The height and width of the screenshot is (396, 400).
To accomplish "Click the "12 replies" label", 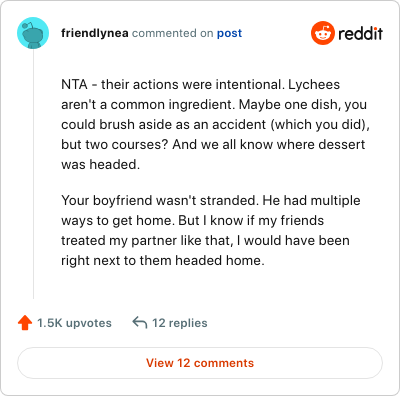I will (x=180, y=323).
